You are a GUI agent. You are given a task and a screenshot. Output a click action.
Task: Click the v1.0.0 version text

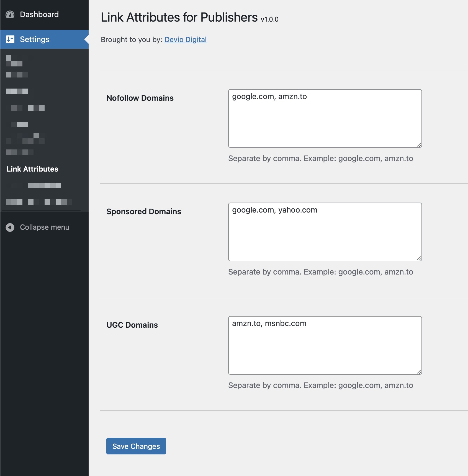point(270,19)
